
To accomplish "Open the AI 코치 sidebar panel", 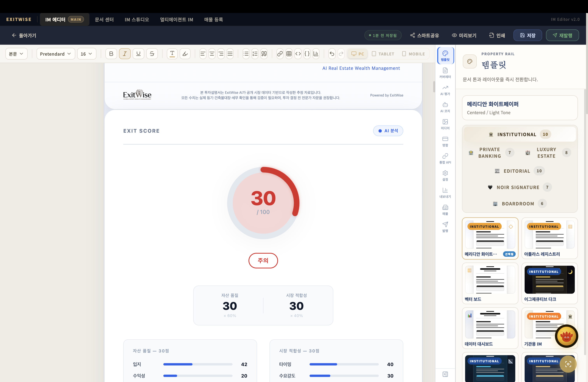I will pyautogui.click(x=445, y=107).
